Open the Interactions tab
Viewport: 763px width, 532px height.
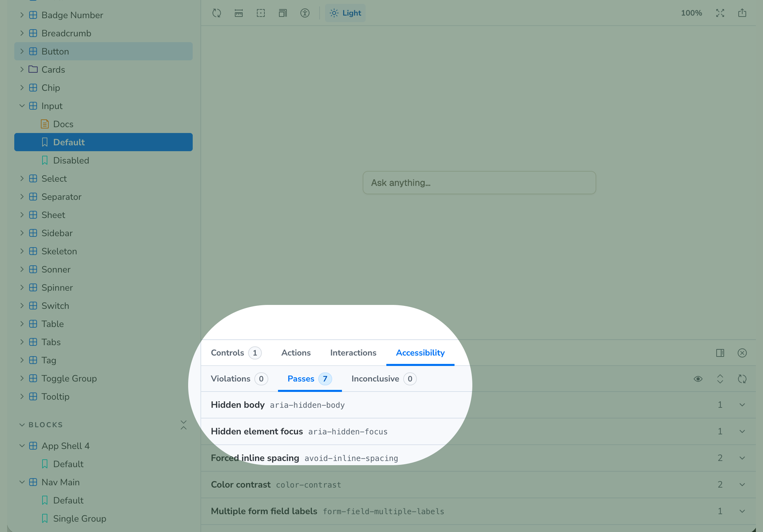tap(353, 353)
